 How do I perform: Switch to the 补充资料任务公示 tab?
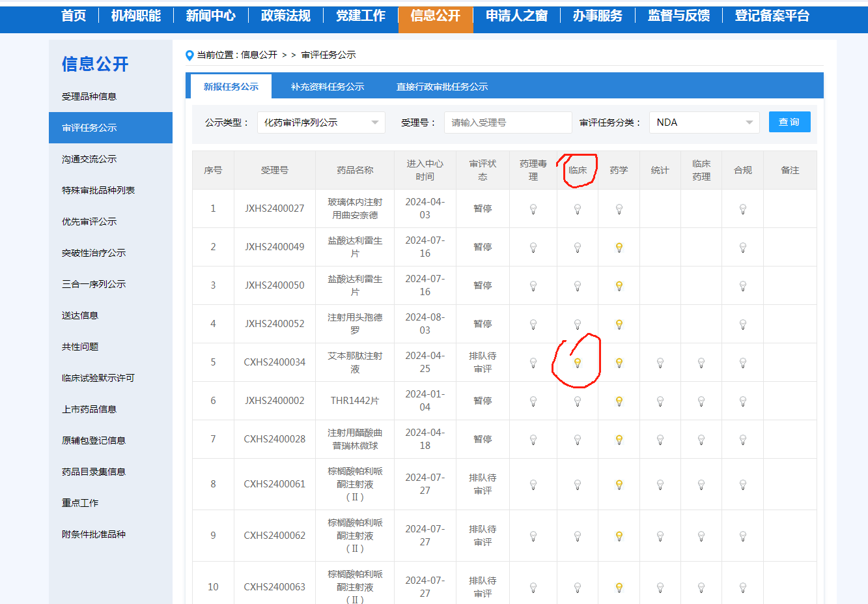click(328, 87)
